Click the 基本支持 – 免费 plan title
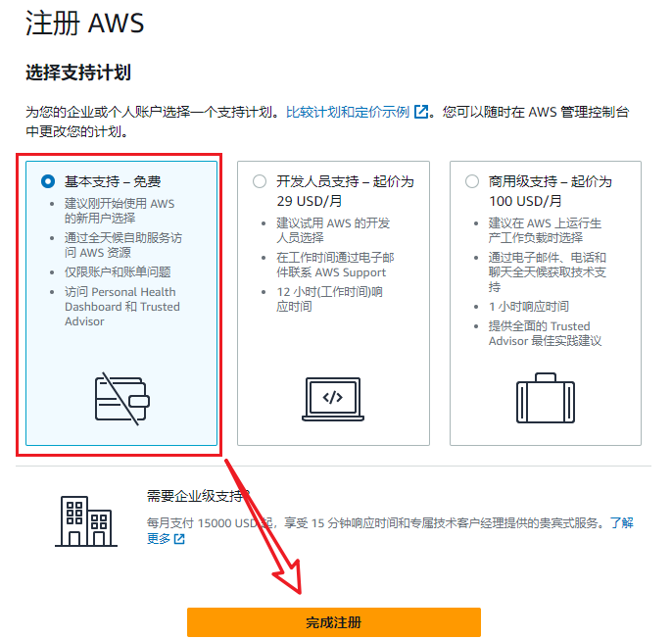 pyautogui.click(x=113, y=181)
